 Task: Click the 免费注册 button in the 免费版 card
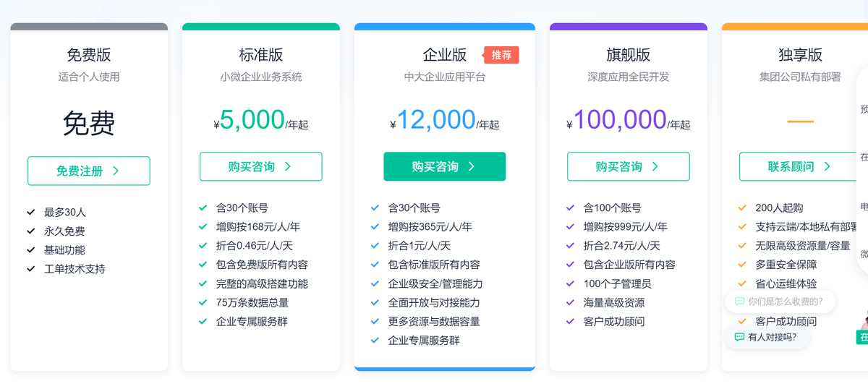[x=88, y=171]
